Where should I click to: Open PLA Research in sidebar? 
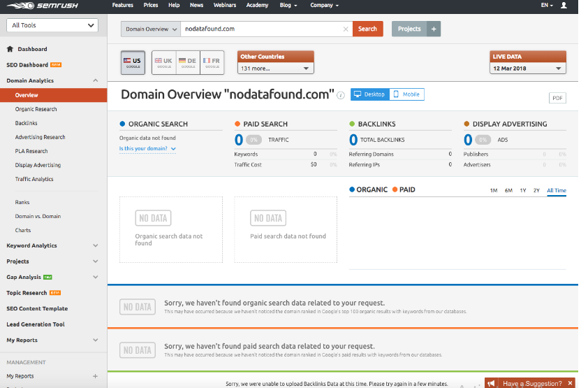click(31, 151)
